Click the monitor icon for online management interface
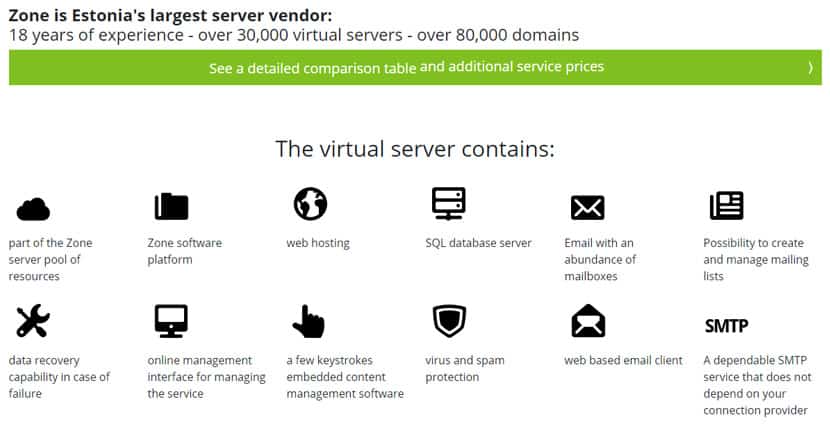 tap(172, 321)
